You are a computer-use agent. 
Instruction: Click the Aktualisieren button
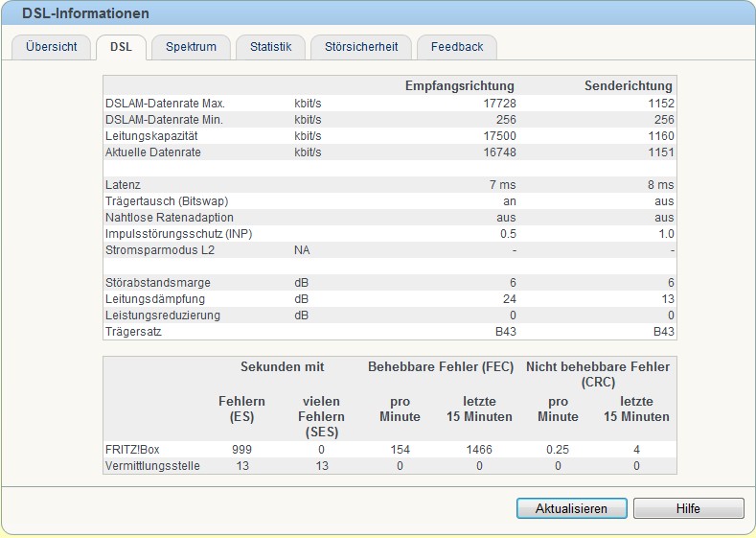point(571,508)
